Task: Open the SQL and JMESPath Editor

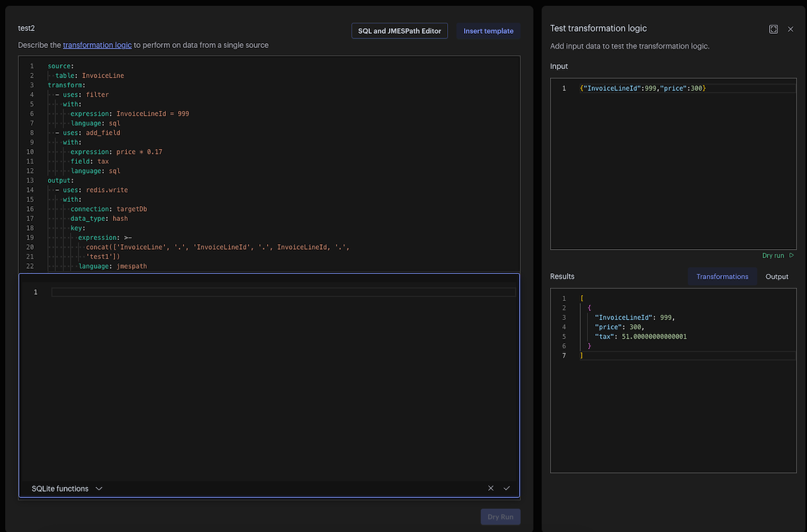Action: 399,31
